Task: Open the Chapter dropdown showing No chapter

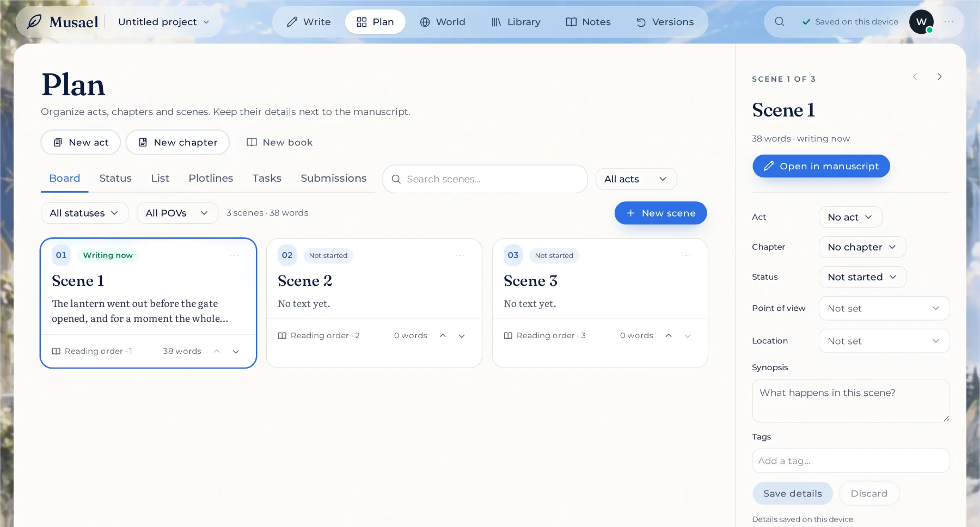Action: coord(862,247)
